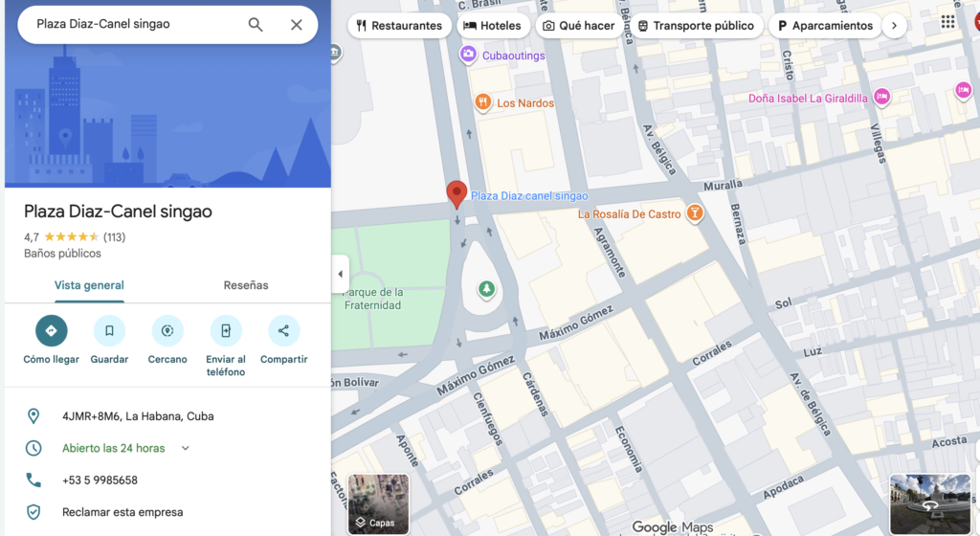Click Reclamar esta empresa
The height and width of the screenshot is (536, 980).
point(122,512)
